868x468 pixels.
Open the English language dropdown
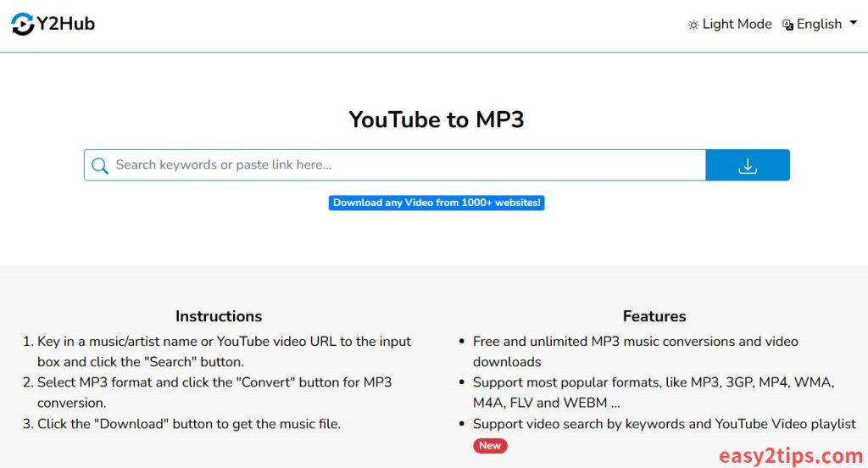click(x=820, y=25)
